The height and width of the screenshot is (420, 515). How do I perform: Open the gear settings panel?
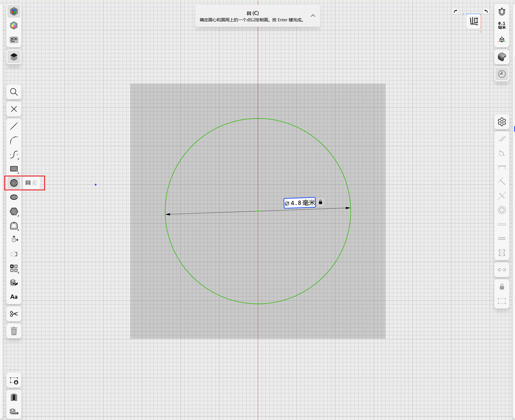click(x=502, y=122)
